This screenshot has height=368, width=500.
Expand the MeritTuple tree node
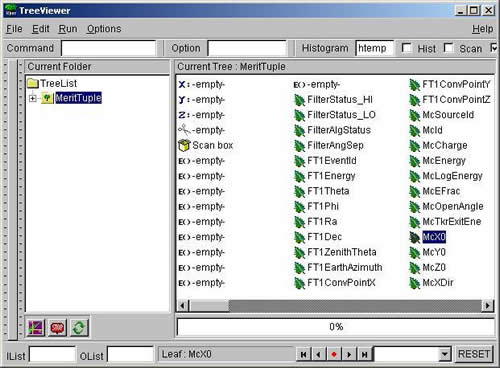point(33,98)
